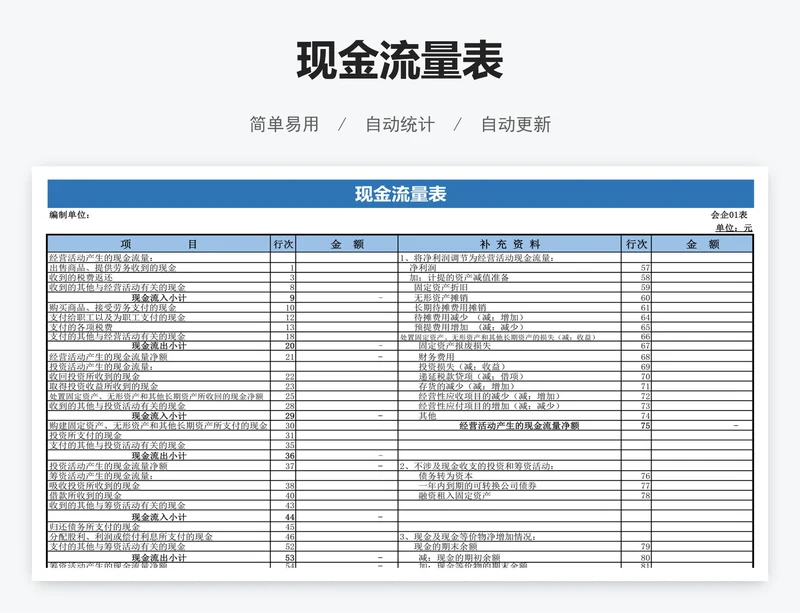This screenshot has height=613, width=800.
Task: Select row 支付的其他与筹资活动有关的现金
Action: click(x=117, y=547)
